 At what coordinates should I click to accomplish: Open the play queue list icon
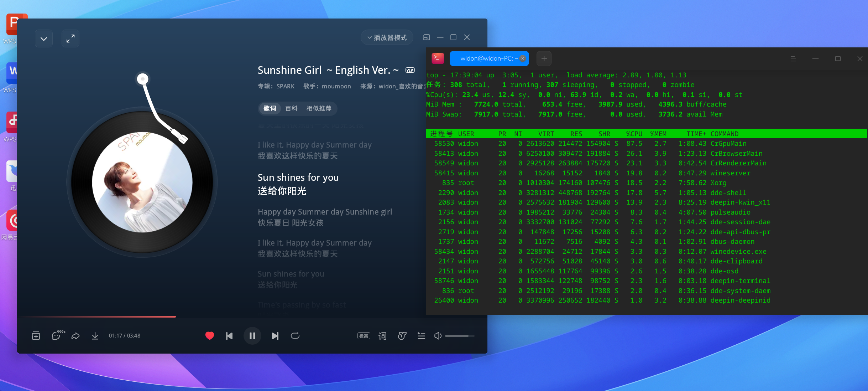click(422, 336)
